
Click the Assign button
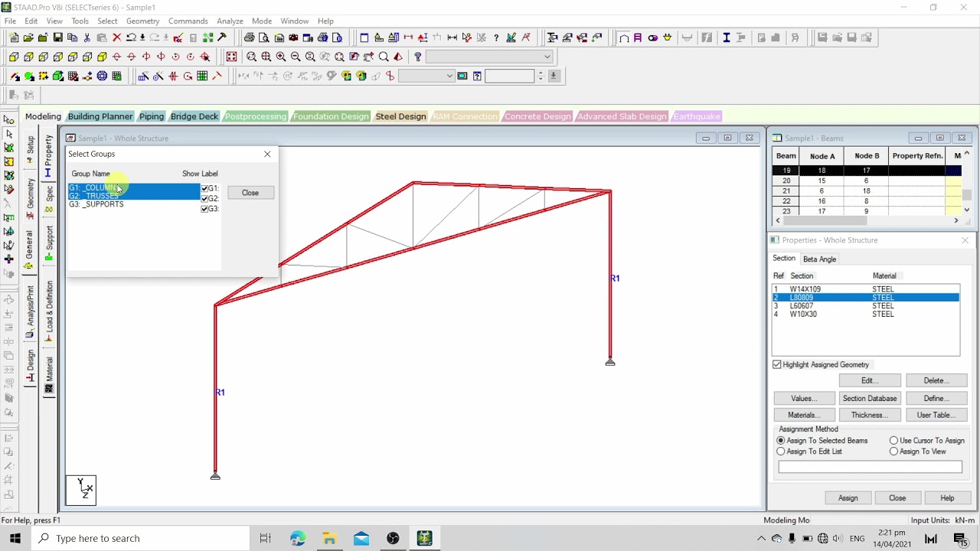pyautogui.click(x=848, y=498)
